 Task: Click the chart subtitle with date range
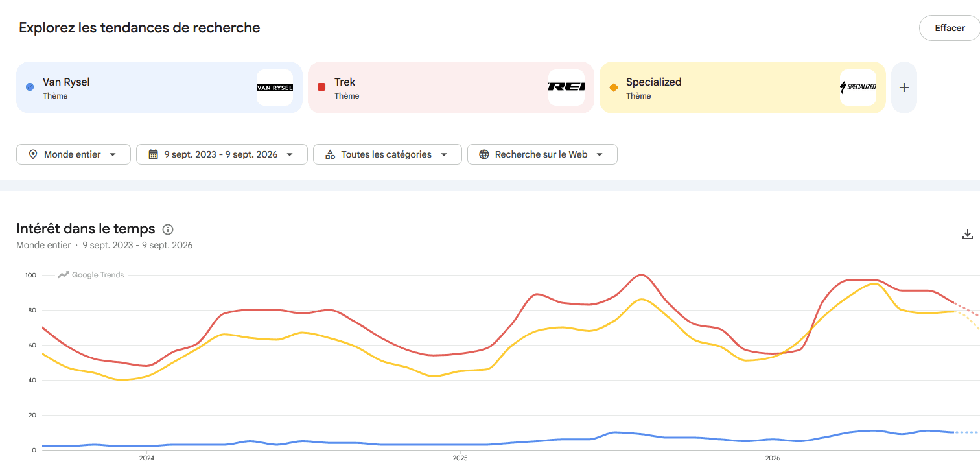(104, 245)
